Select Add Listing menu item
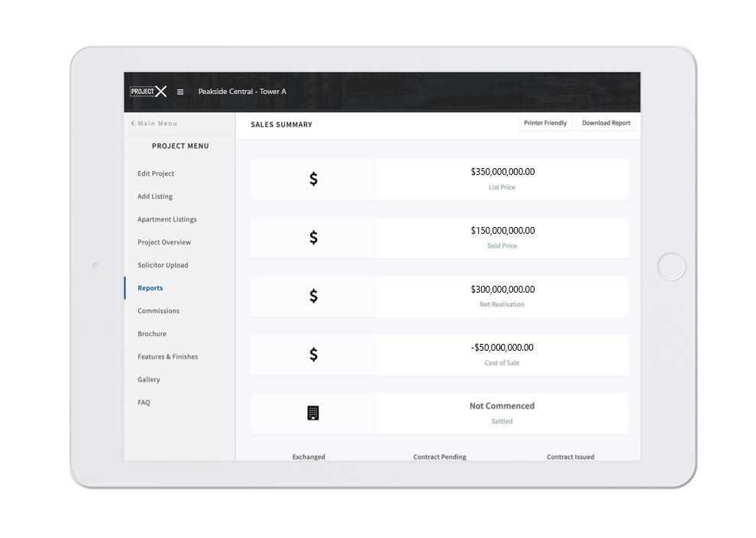Viewport: 756px width, 538px height. 155,196
